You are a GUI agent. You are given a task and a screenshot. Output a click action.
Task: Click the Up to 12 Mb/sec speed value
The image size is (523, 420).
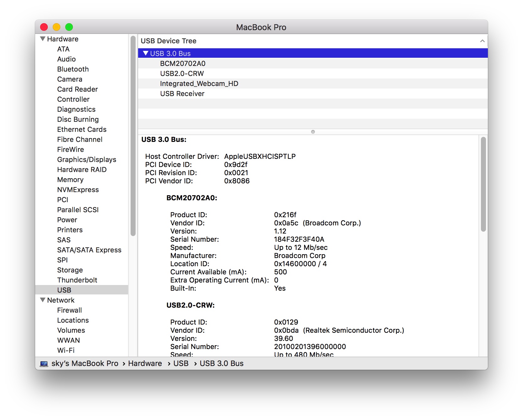301,247
